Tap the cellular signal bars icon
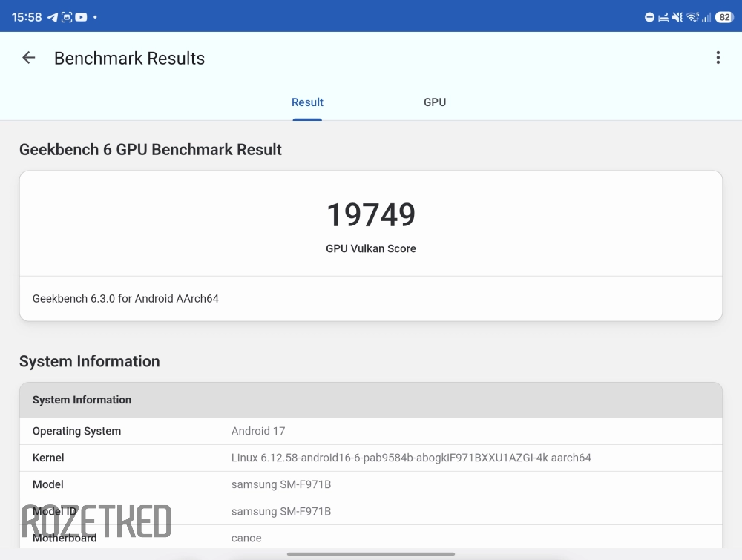Viewport: 742px width, 560px height. [706, 18]
